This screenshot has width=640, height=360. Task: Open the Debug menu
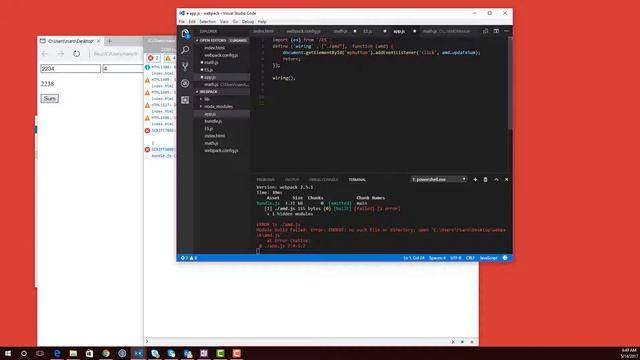pyautogui.click(x=248, y=22)
